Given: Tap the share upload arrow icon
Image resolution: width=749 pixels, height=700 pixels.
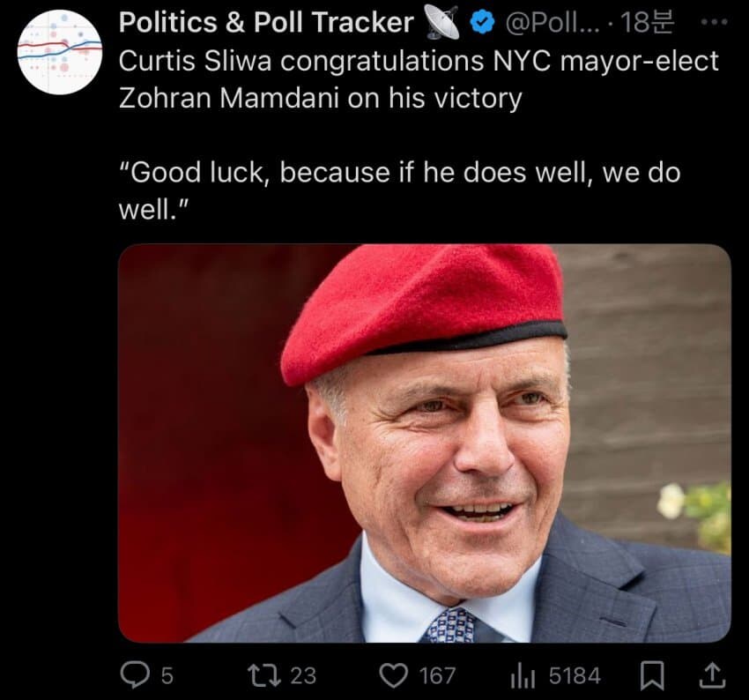Looking at the screenshot, I should [714, 675].
